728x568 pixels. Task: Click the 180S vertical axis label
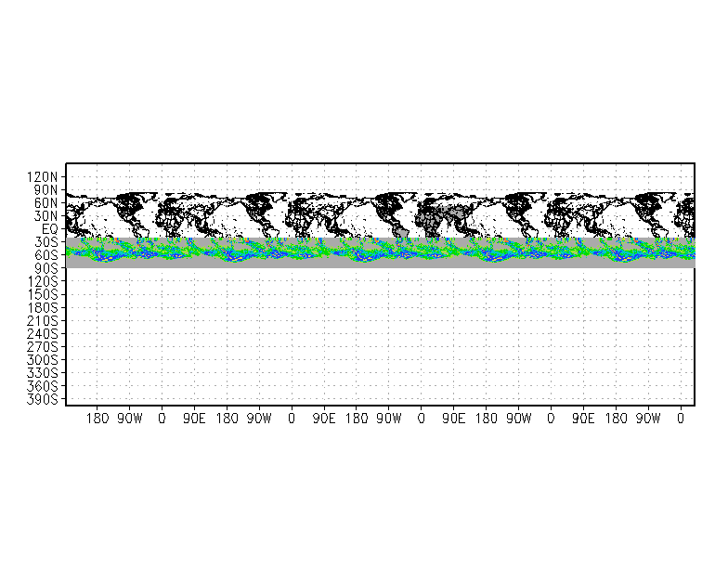[43, 308]
